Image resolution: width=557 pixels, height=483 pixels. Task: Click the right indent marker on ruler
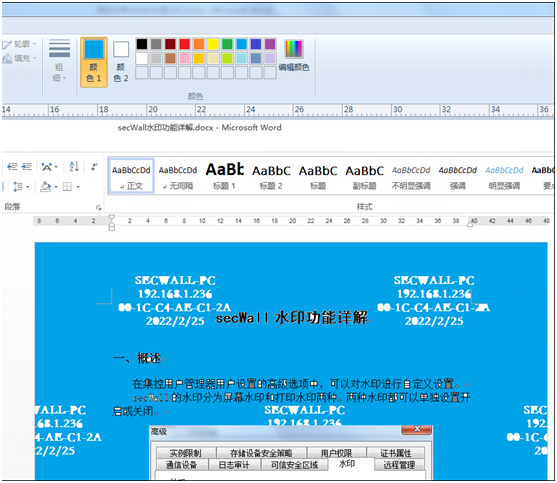(x=470, y=224)
